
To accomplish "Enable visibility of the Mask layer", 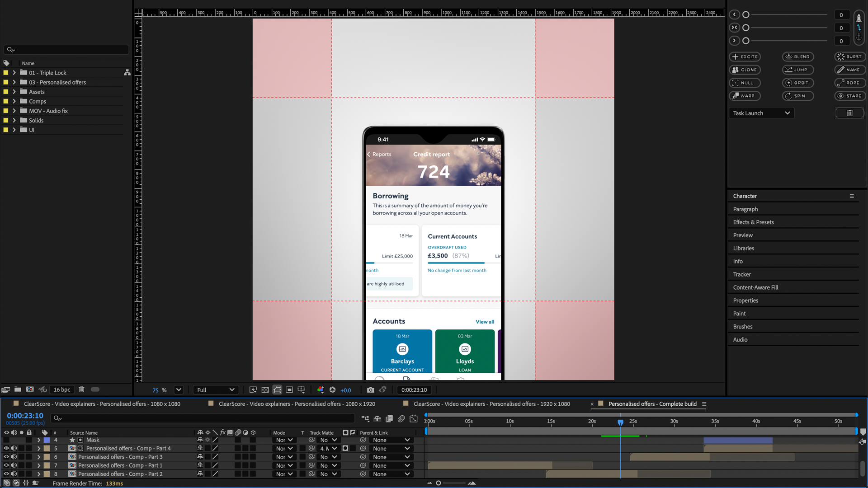I will point(6,440).
